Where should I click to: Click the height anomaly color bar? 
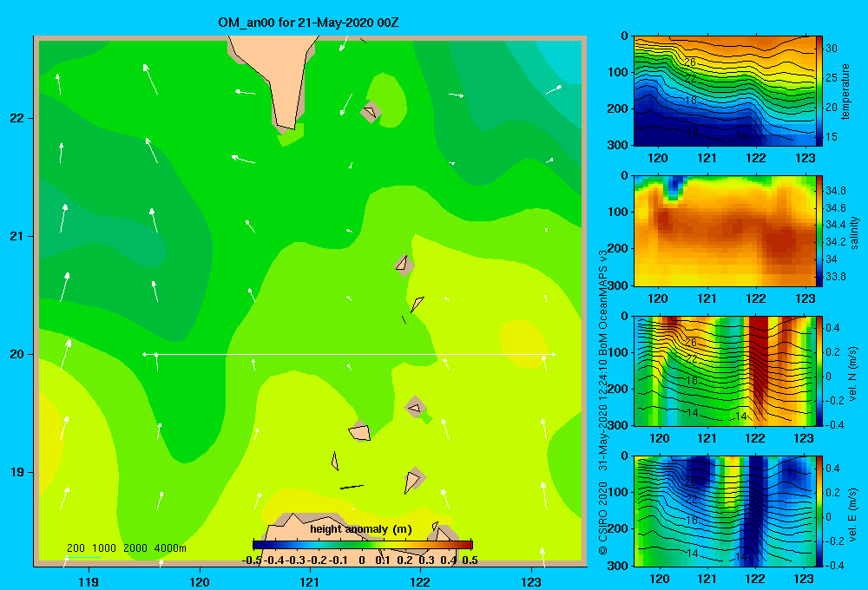(x=363, y=545)
